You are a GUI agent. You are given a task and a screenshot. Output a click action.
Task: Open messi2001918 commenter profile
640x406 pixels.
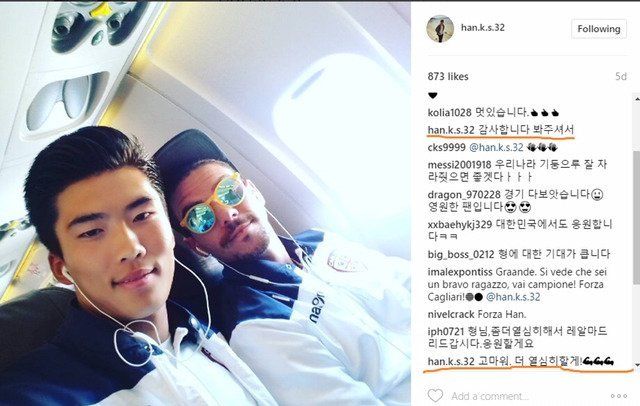(x=459, y=165)
